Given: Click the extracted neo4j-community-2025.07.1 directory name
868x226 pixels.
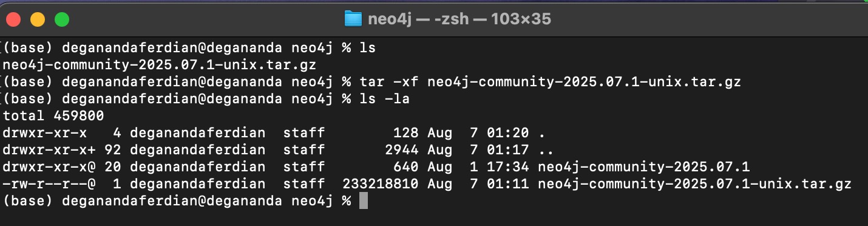Looking at the screenshot, I should (649, 166).
